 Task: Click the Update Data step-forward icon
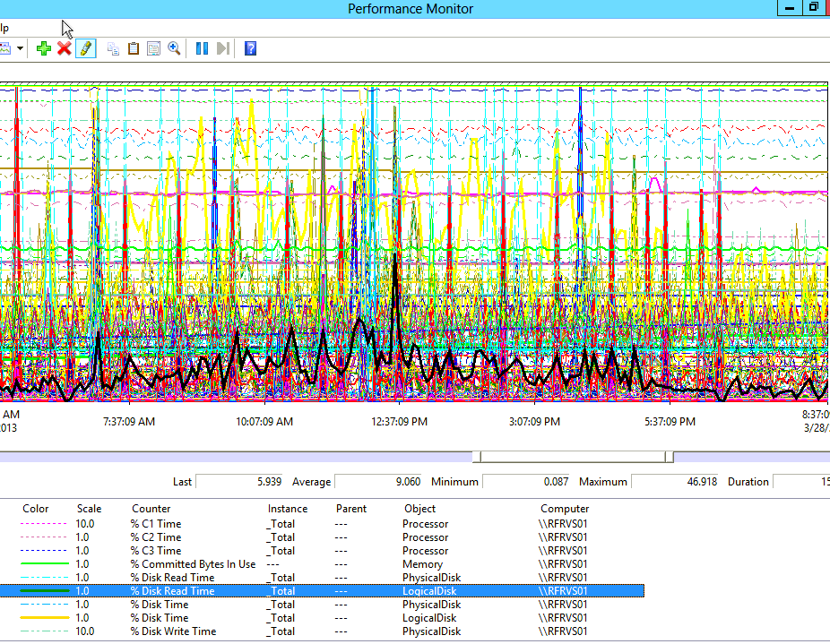pyautogui.click(x=223, y=48)
